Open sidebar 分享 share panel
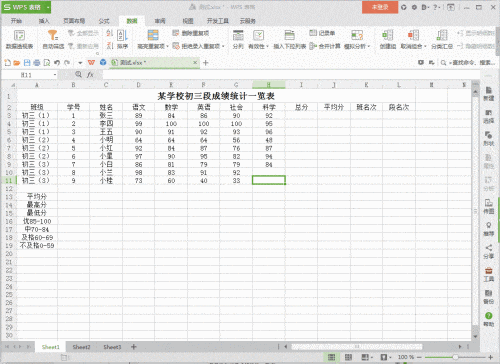Screen dimensions: 500x364 489,252
